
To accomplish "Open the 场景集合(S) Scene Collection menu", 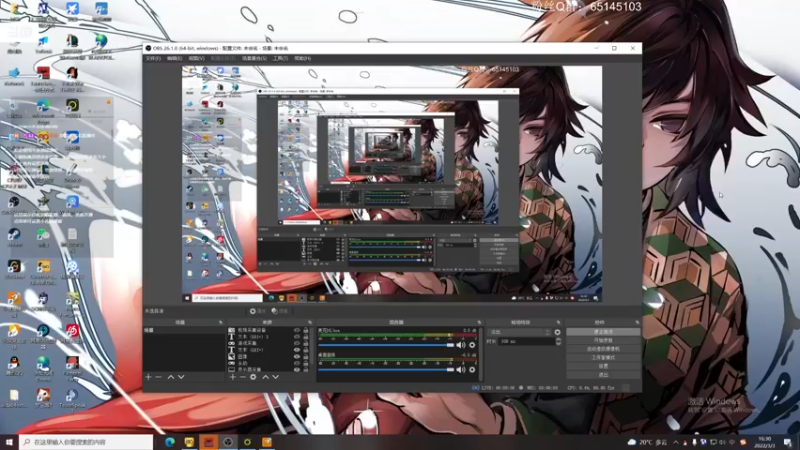I will pos(254,59).
